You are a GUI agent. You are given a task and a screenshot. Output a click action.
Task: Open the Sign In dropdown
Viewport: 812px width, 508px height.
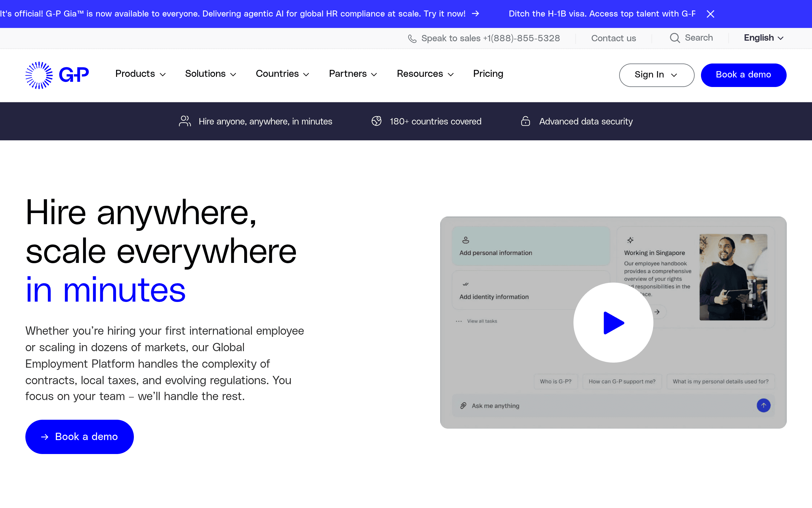tap(656, 75)
